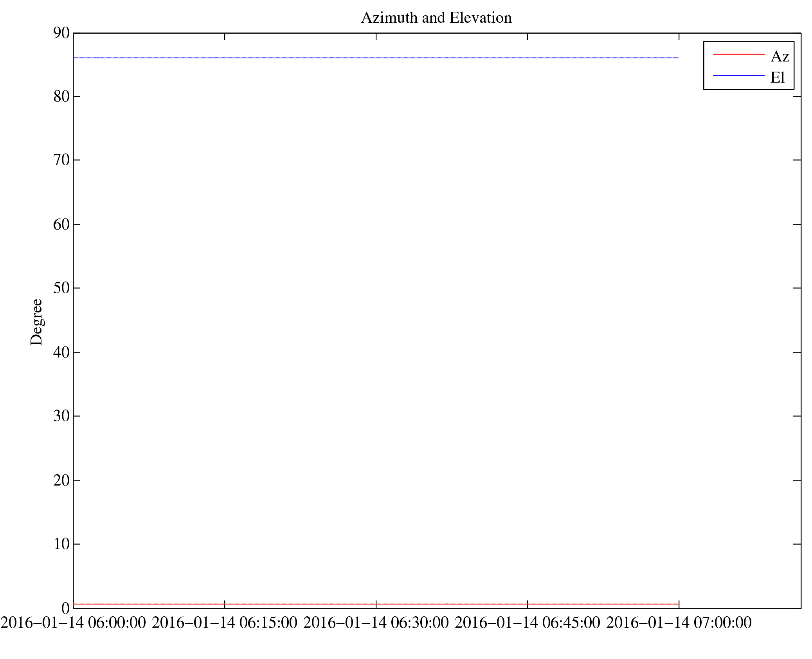Image resolution: width=812 pixels, height=659 pixels.
Task: Click the 'Degree' y-axis label
Action: pyautogui.click(x=36, y=322)
